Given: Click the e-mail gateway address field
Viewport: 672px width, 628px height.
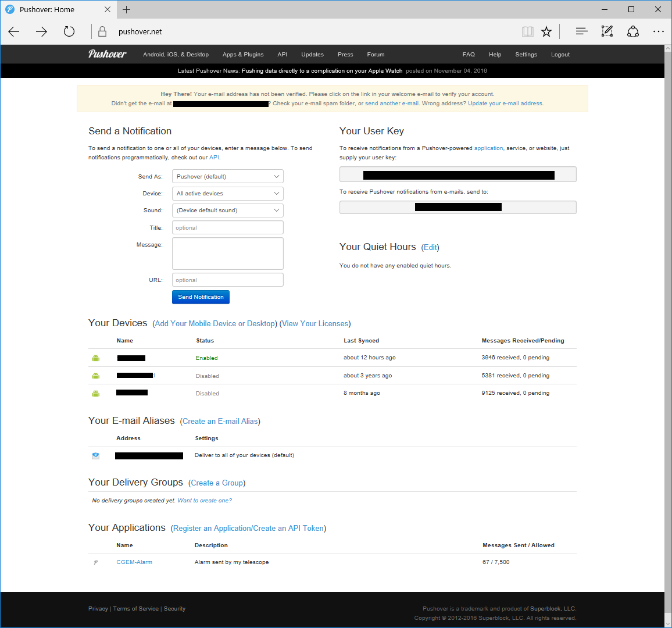Looking at the screenshot, I should [457, 208].
